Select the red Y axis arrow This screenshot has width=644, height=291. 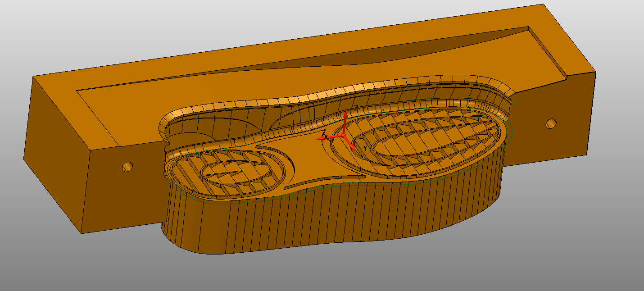350,144
